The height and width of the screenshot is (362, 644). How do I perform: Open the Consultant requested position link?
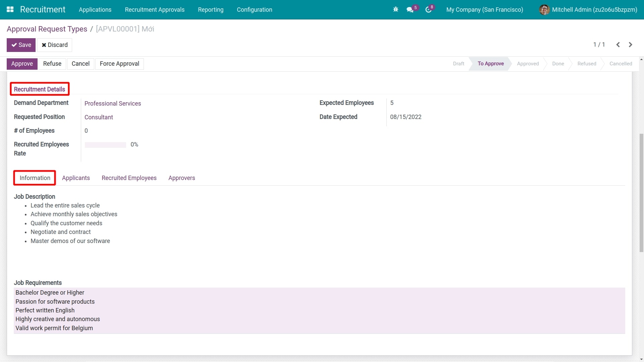[99, 117]
